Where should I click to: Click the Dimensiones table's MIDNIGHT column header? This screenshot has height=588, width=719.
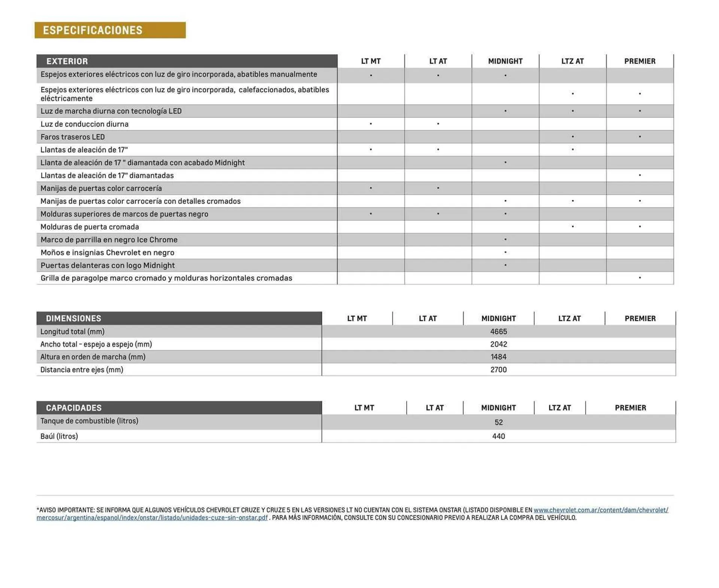coord(498,319)
